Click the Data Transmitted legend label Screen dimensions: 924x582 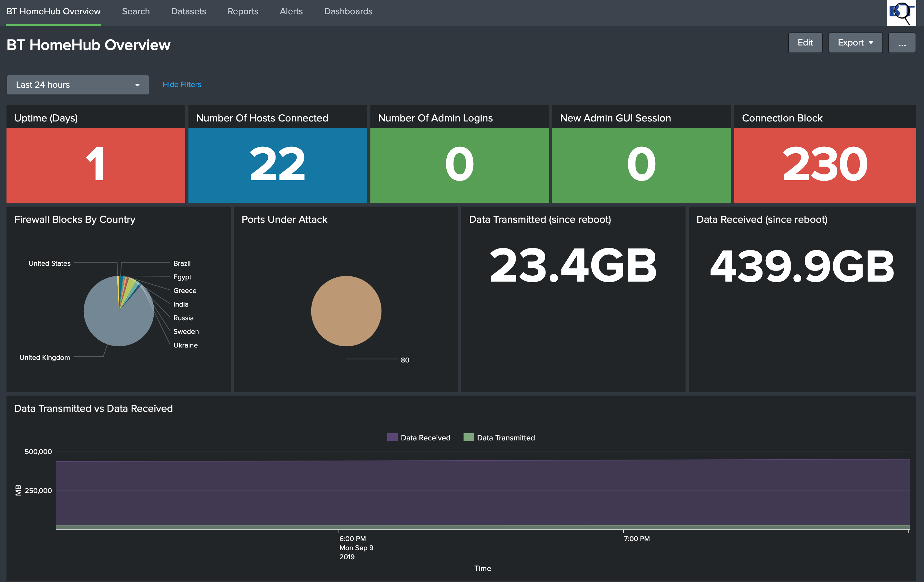pos(506,438)
